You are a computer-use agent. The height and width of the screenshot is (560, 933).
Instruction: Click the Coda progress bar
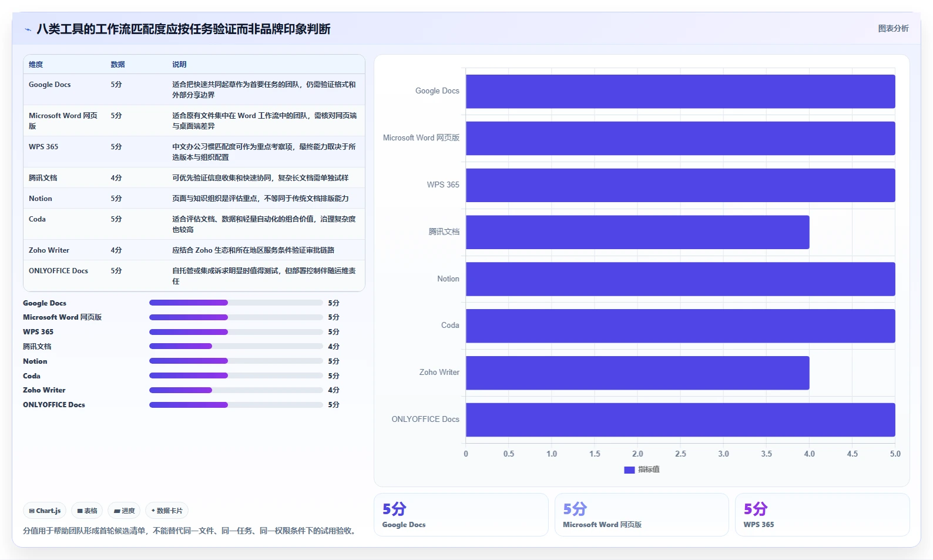pyautogui.click(x=236, y=375)
